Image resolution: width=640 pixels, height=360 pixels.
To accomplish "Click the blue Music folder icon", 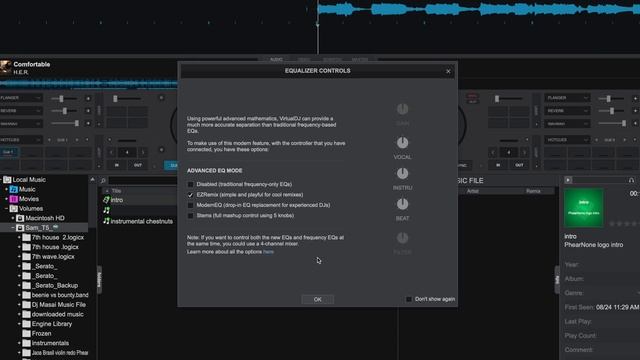I will [13, 189].
